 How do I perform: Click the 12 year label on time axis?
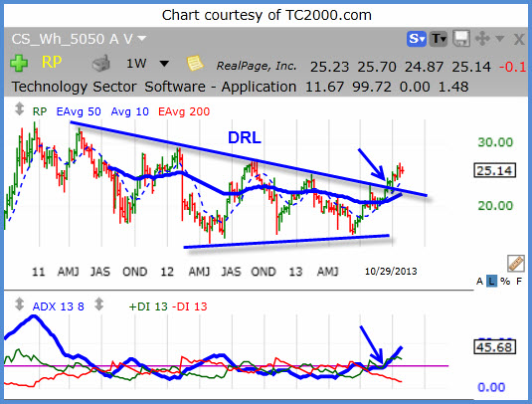(x=167, y=272)
